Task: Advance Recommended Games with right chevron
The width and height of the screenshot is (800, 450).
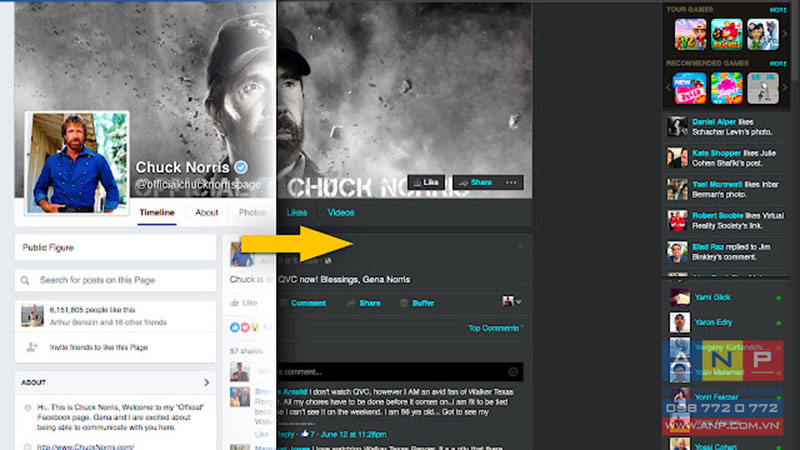Action: point(785,88)
